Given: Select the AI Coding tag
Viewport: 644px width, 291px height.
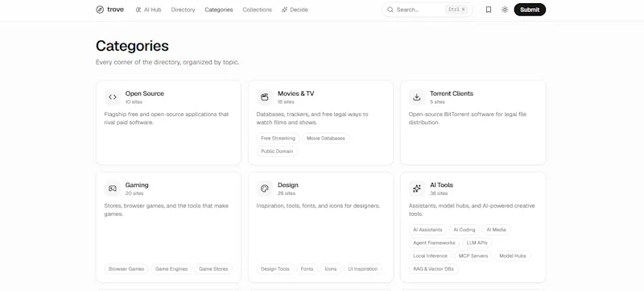Looking at the screenshot, I should (464, 230).
